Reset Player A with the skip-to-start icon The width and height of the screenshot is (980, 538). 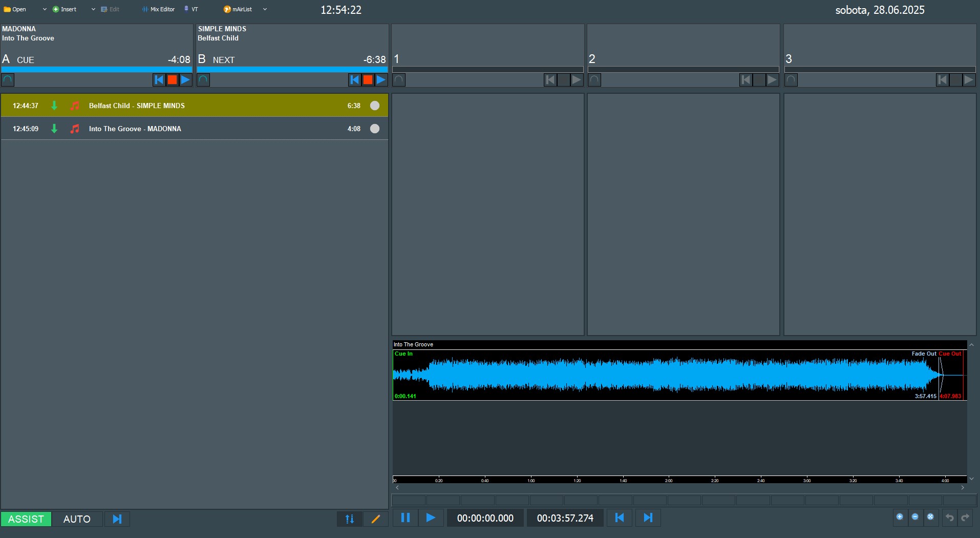(159, 80)
